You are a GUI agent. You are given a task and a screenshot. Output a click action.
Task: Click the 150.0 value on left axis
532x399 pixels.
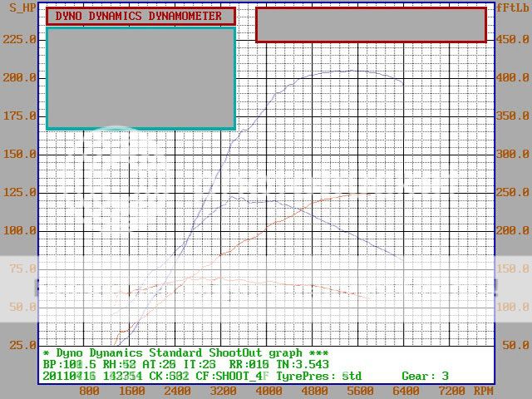point(19,155)
